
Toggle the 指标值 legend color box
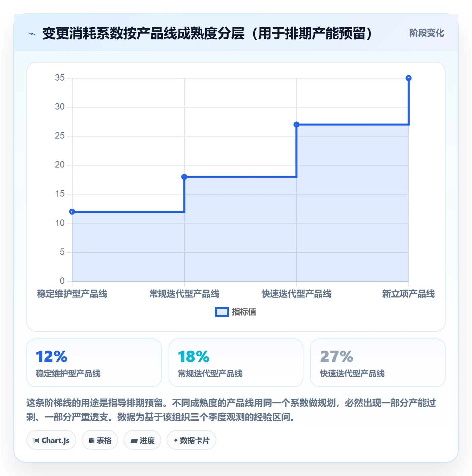[x=222, y=312]
